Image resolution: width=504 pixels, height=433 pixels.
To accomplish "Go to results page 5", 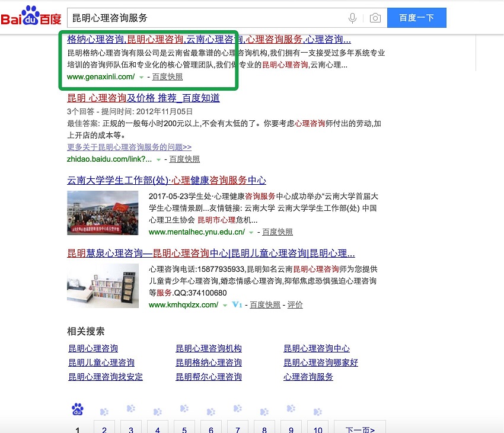I will [x=184, y=427].
